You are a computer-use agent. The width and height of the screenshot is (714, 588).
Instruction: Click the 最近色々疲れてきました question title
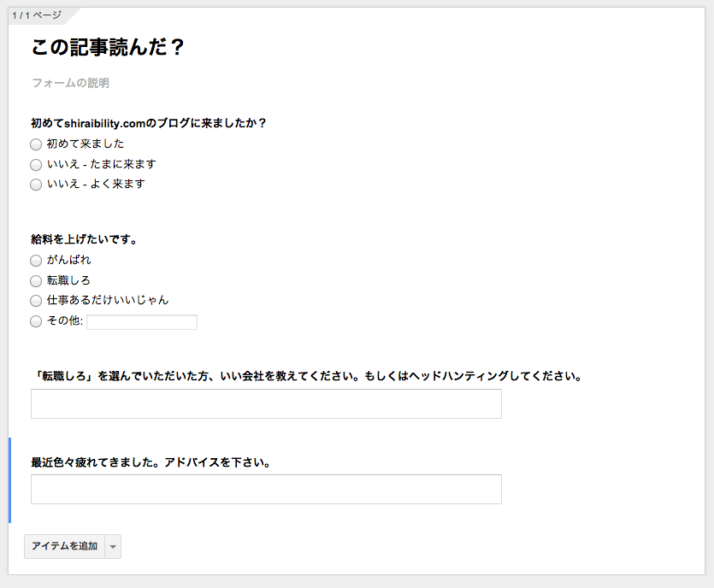[151, 462]
